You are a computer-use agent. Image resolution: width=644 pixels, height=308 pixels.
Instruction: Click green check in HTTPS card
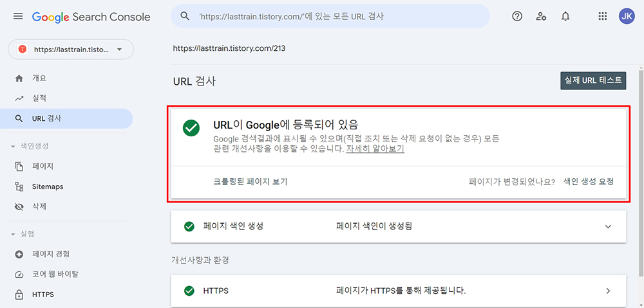(x=189, y=291)
